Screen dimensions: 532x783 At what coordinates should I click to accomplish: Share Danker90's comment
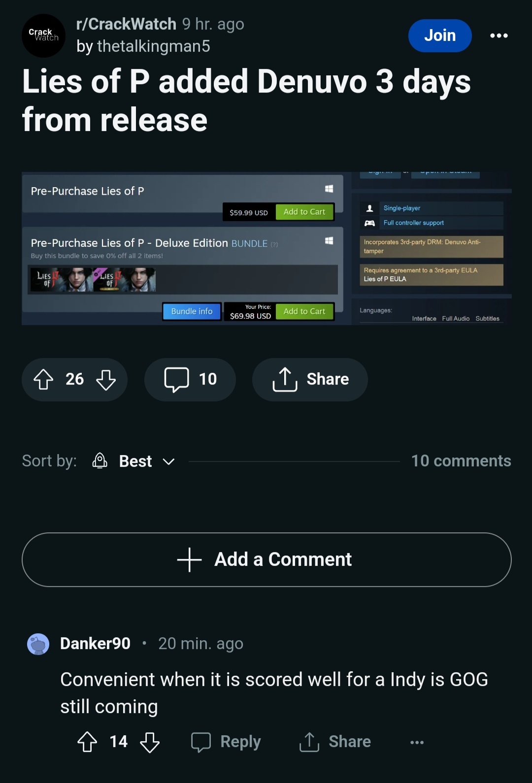(335, 742)
